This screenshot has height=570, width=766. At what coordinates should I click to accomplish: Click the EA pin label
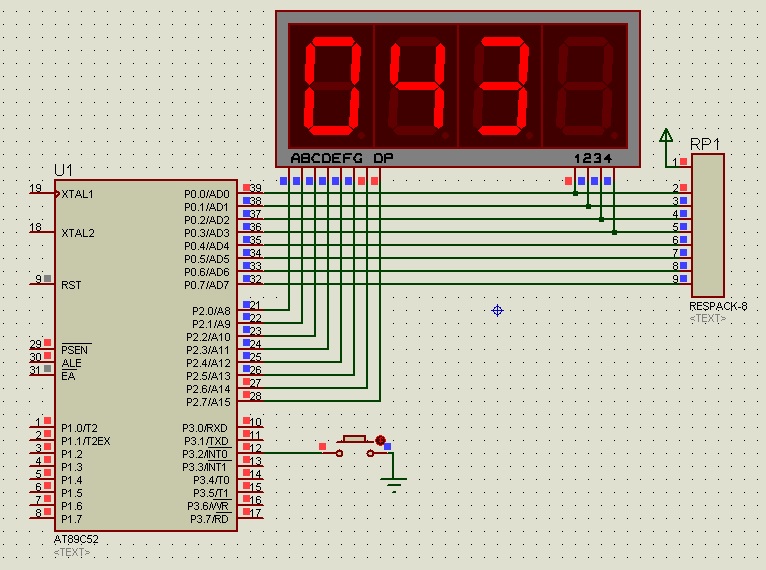coord(68,376)
